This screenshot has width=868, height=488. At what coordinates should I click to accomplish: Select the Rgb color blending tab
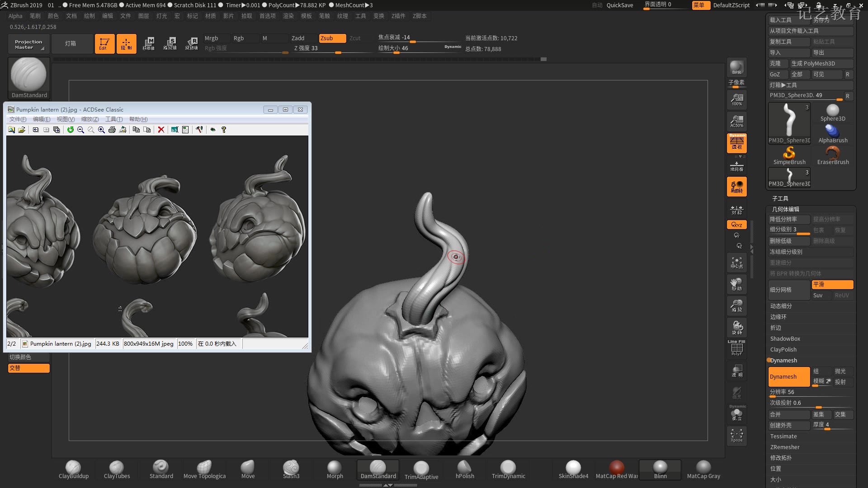click(238, 37)
